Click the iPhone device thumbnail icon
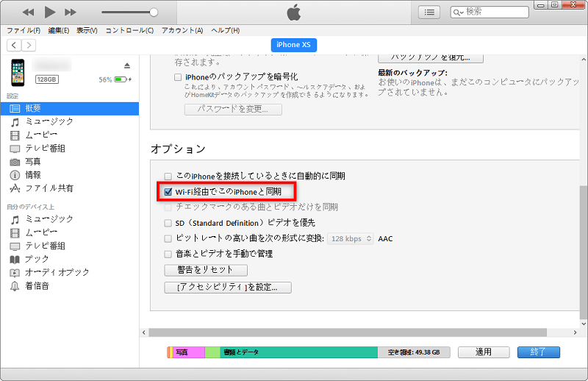The image size is (588, 381). click(x=18, y=72)
